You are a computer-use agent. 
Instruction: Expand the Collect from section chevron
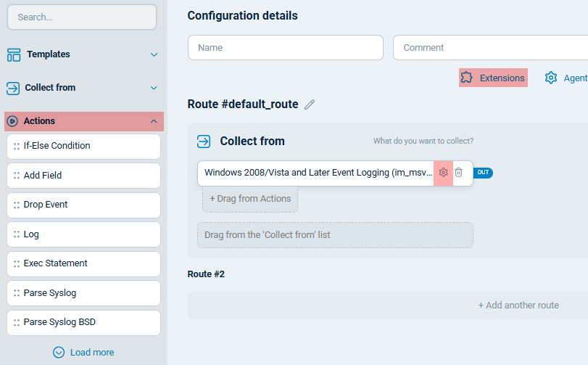pyautogui.click(x=154, y=88)
